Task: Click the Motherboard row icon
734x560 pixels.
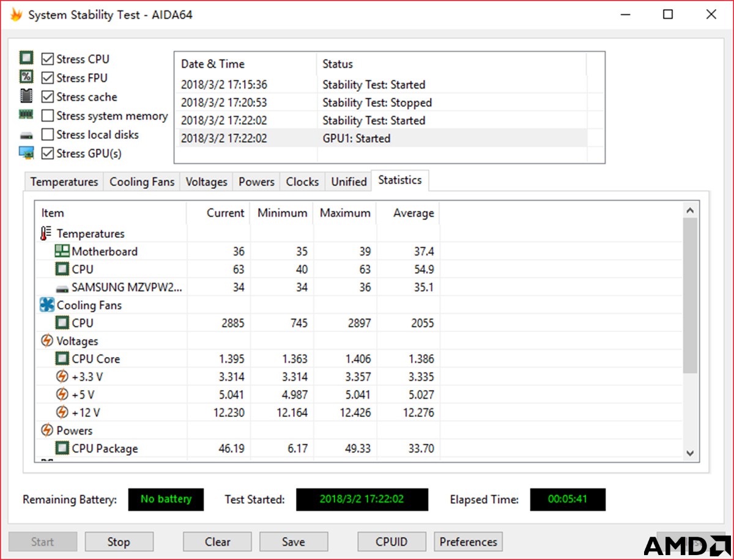Action: [62, 251]
